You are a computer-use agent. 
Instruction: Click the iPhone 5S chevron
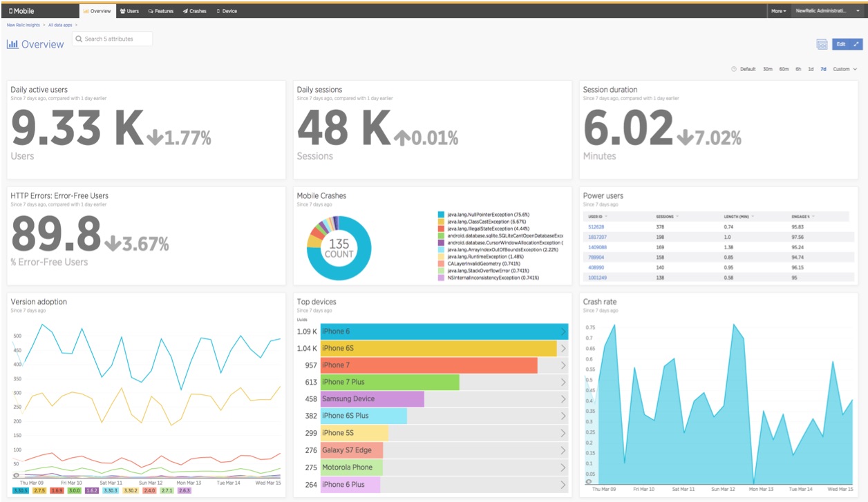click(x=563, y=433)
